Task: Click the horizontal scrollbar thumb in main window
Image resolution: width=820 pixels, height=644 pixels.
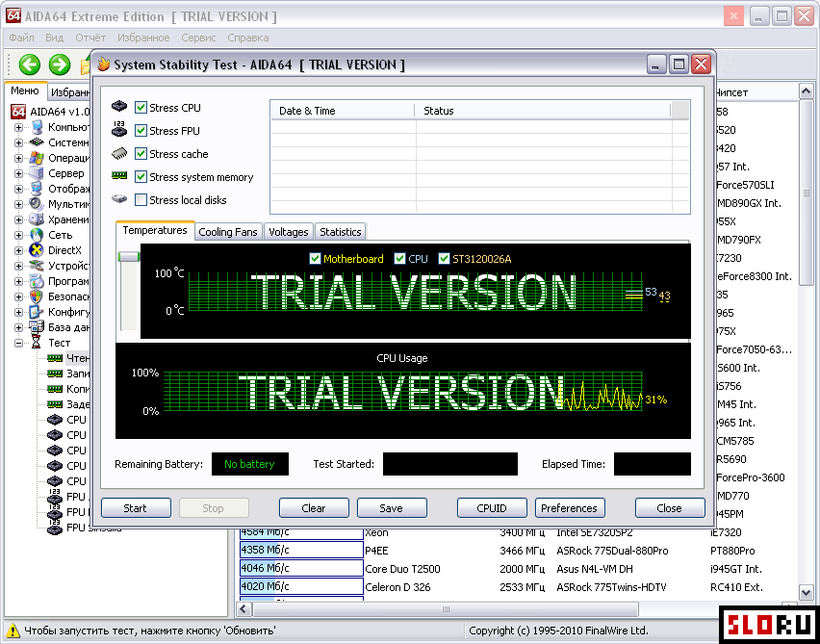Action: 446,609
